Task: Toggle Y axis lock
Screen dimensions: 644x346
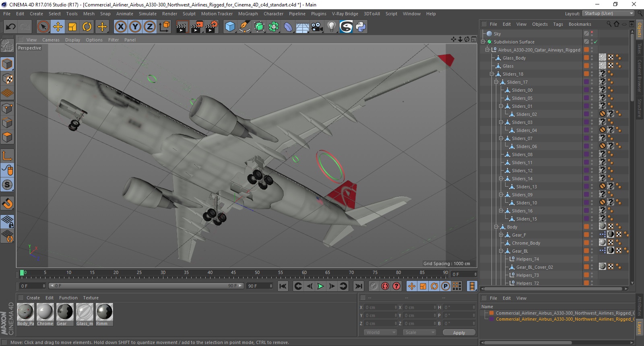Action: (x=135, y=27)
